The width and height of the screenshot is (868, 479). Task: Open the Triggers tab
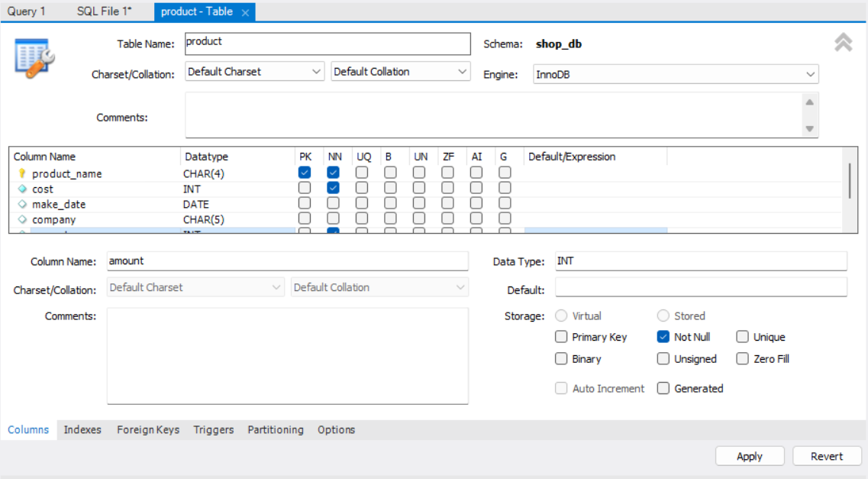tap(213, 429)
